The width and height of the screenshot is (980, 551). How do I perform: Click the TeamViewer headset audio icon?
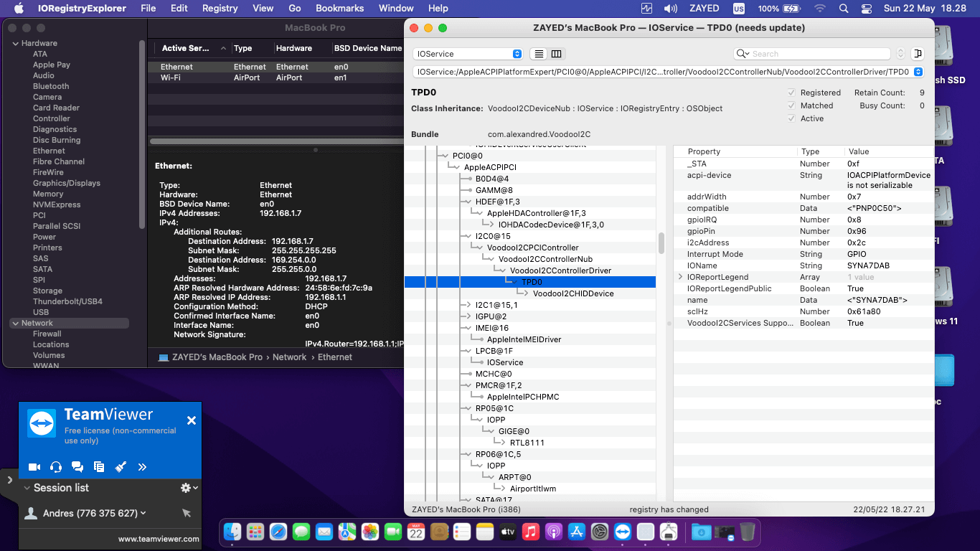56,467
